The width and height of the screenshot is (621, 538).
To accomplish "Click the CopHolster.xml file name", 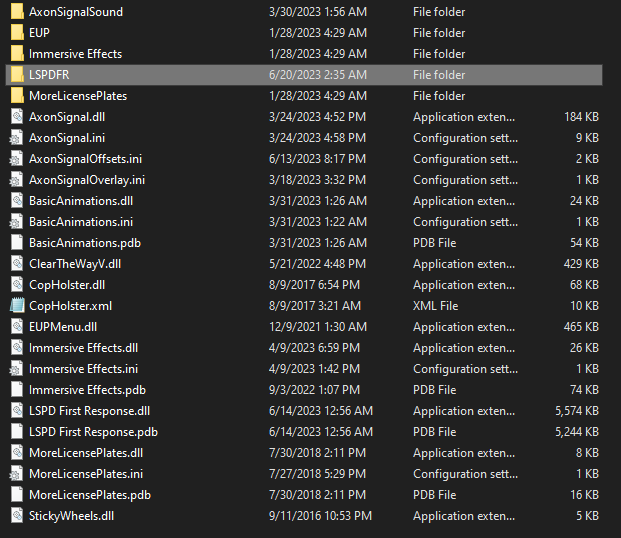I will 70,306.
